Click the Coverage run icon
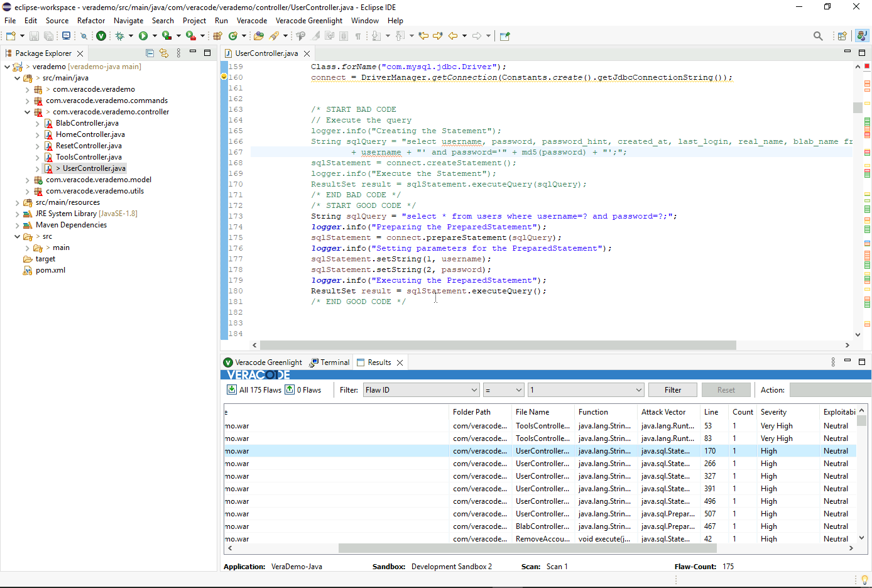Image resolution: width=872 pixels, height=588 pixels. tap(166, 36)
